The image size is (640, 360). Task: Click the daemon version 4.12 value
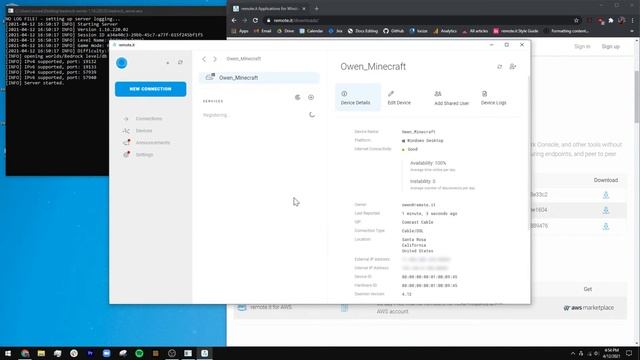tap(407, 294)
